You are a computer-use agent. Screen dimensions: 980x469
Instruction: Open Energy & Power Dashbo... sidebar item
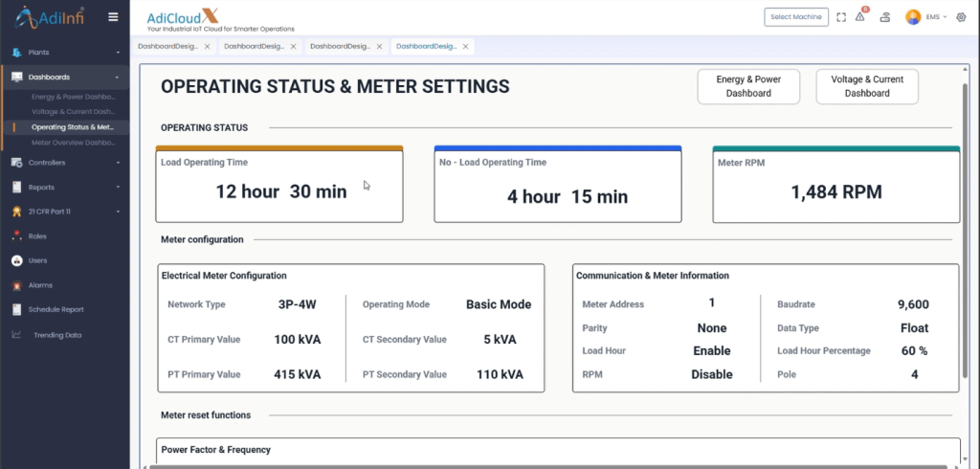tap(74, 97)
